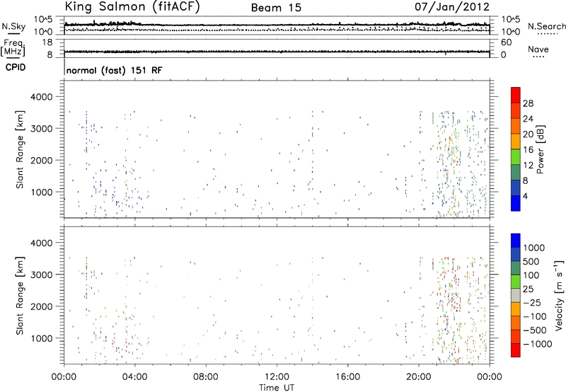Click the yellow-orange 16-20 dB Power segment
Viewport: 566px width, 392px height.
coord(516,141)
